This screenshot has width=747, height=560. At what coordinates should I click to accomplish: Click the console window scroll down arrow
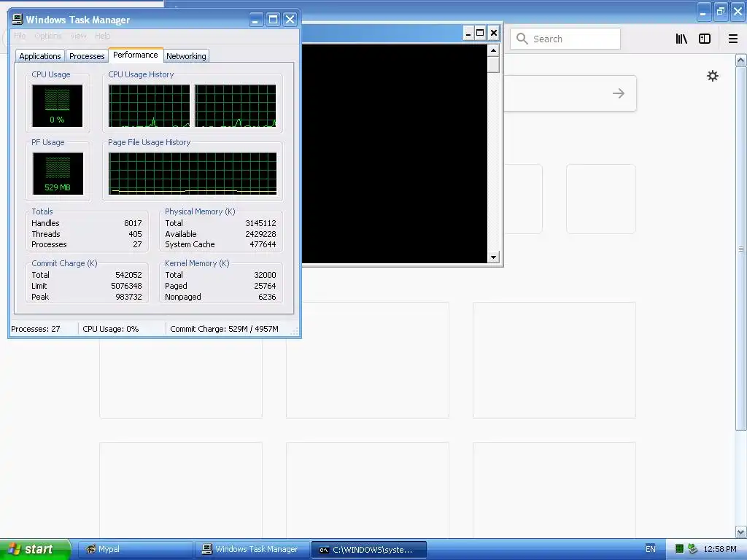pyautogui.click(x=494, y=257)
